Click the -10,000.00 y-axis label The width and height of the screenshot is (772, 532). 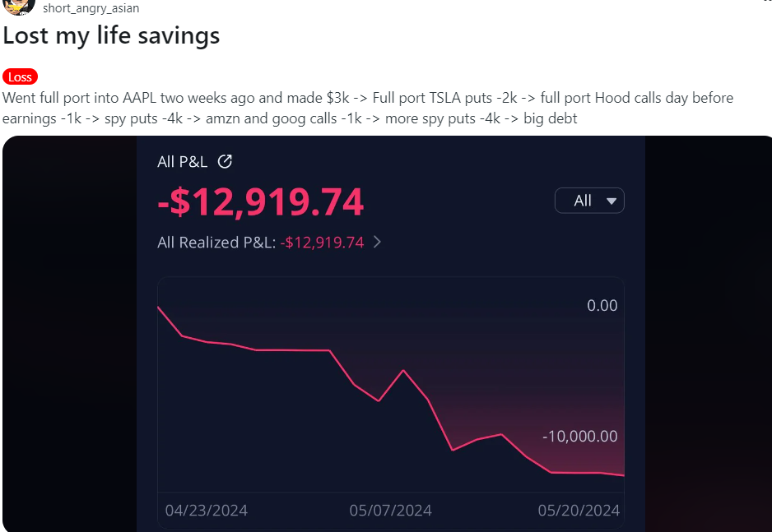click(x=579, y=437)
